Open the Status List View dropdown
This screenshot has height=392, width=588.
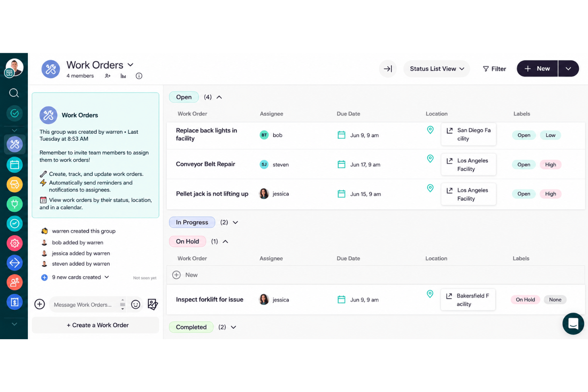[437, 69]
